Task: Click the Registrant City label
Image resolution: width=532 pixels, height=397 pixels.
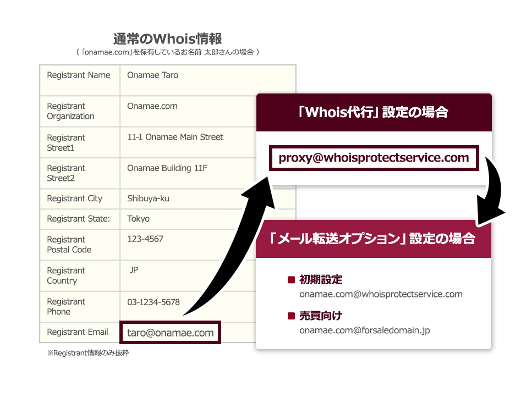Action: tap(75, 198)
